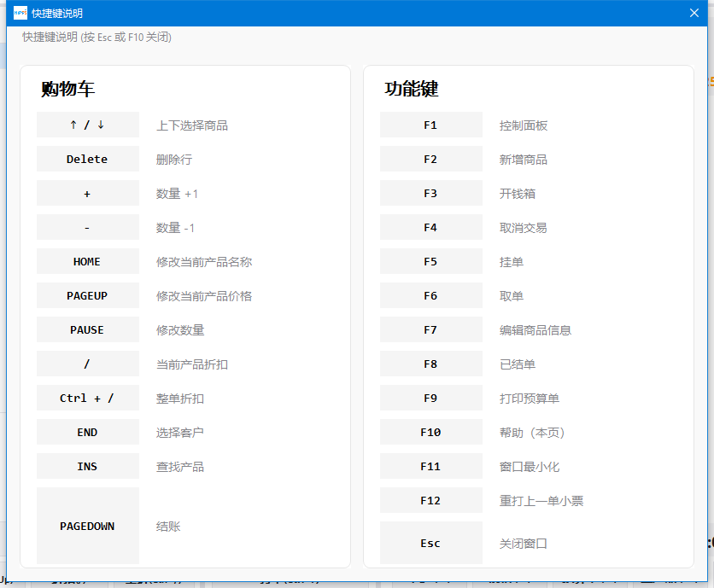Close the 快捷键说明 dialog window
Viewport: 714px width, 588px height.
(x=694, y=13)
